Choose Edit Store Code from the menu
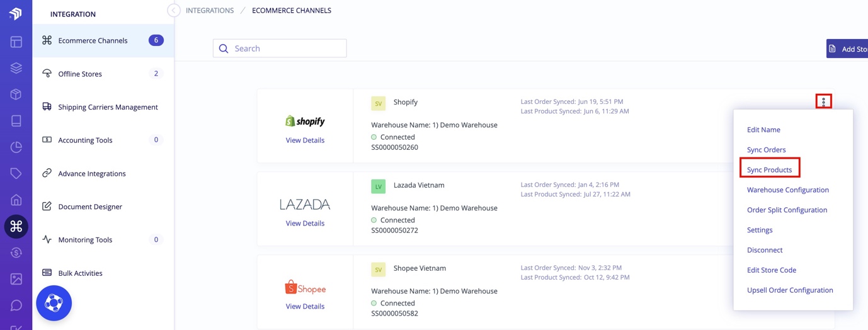This screenshot has height=330, width=868. (772, 270)
